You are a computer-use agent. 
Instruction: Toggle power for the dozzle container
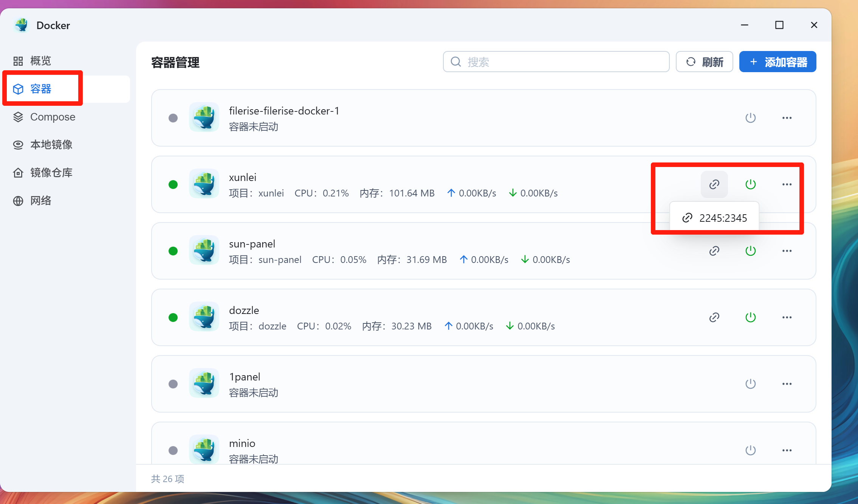(x=750, y=317)
